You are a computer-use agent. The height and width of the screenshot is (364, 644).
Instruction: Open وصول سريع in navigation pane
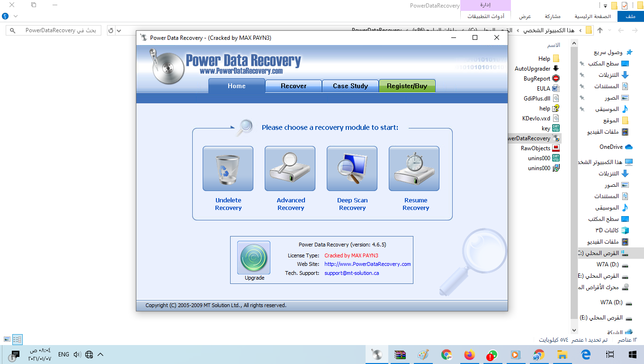pyautogui.click(x=613, y=52)
